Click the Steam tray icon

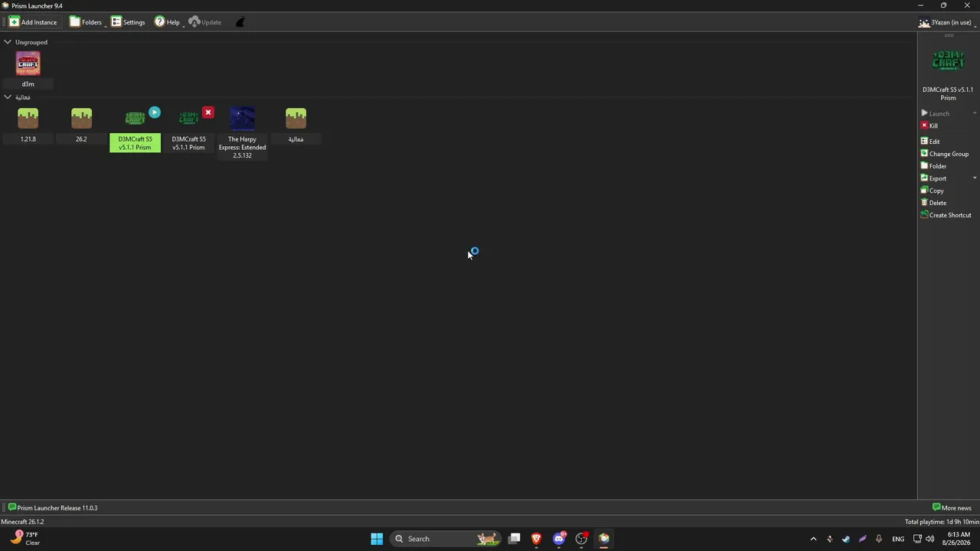(846, 539)
